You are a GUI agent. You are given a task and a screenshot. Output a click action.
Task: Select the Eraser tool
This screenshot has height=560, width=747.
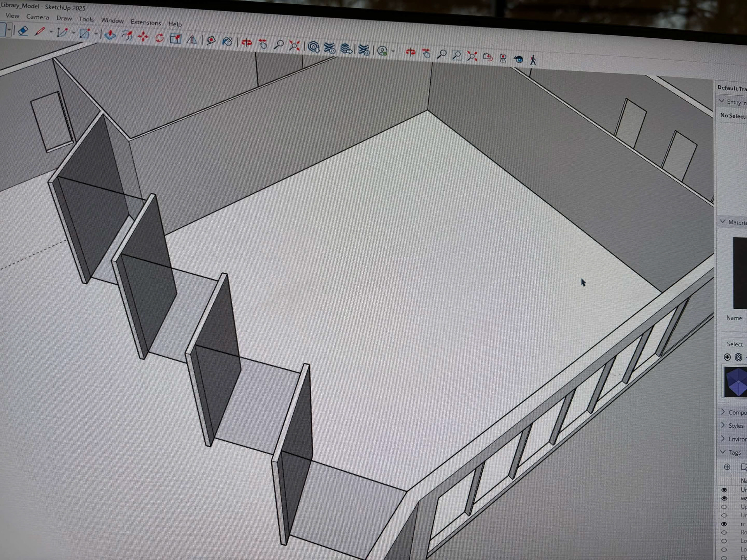23,31
